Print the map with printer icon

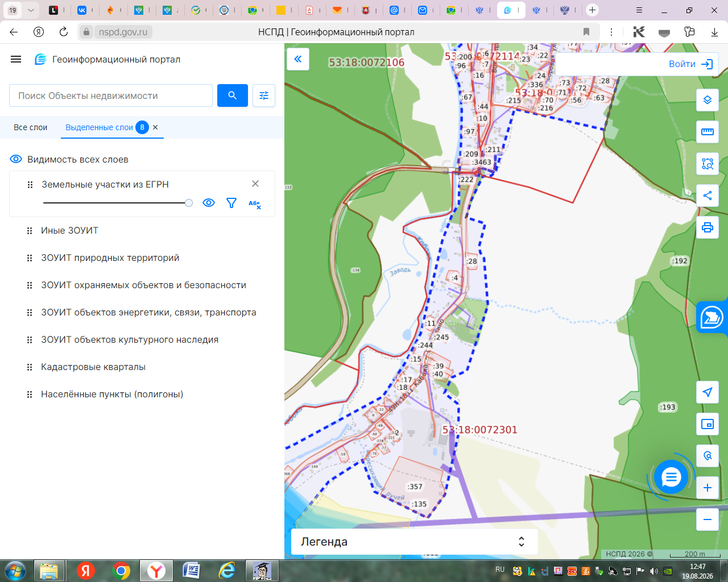(x=708, y=227)
